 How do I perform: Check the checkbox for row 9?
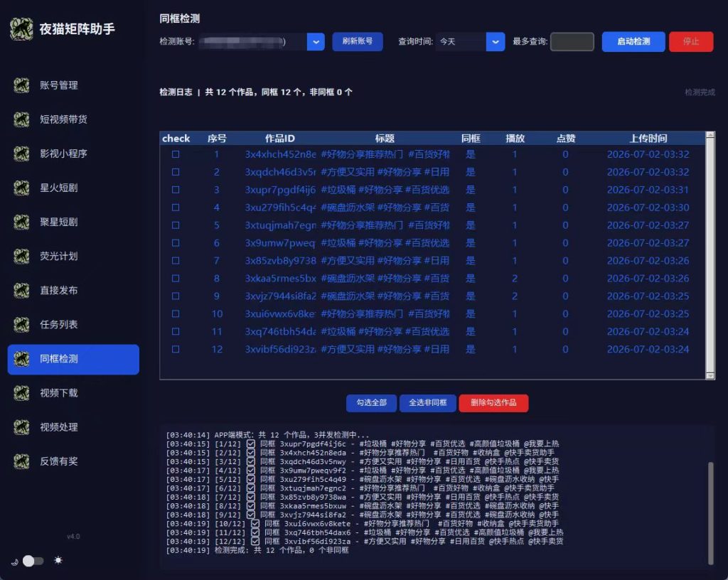point(176,296)
